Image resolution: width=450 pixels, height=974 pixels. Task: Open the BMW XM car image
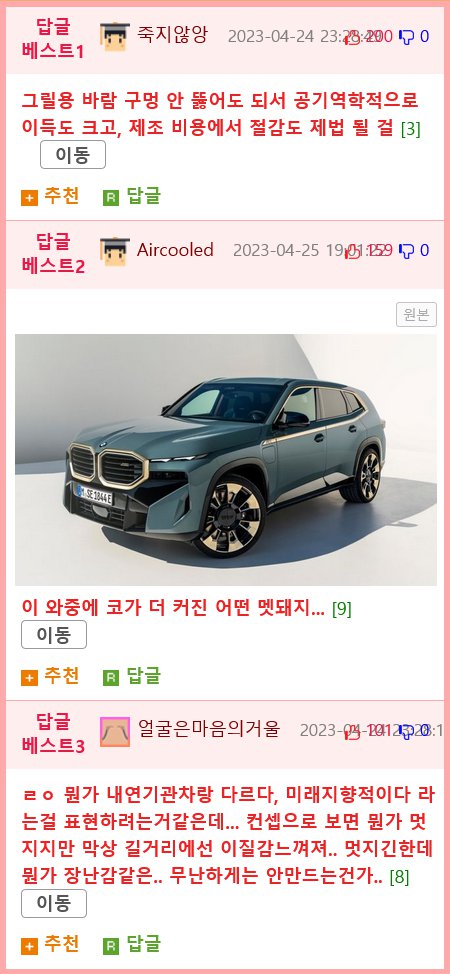pos(226,460)
